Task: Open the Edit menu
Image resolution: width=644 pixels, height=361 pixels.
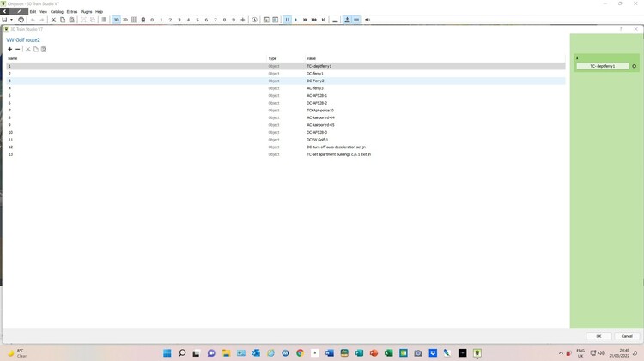Action: 33,12
